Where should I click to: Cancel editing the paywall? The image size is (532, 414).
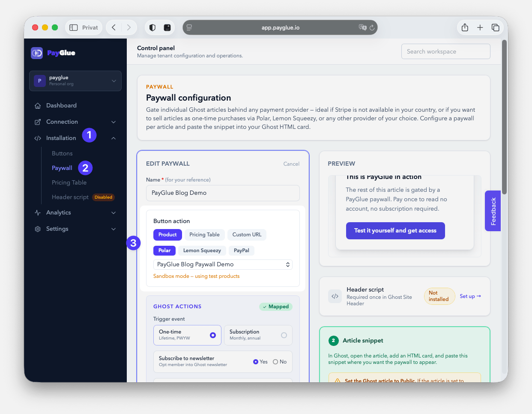click(291, 164)
